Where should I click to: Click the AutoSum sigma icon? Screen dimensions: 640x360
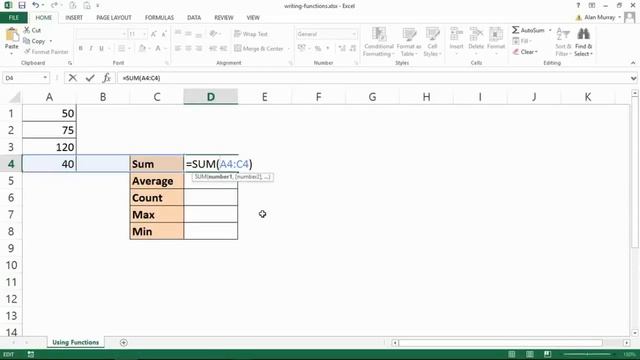tap(516, 30)
